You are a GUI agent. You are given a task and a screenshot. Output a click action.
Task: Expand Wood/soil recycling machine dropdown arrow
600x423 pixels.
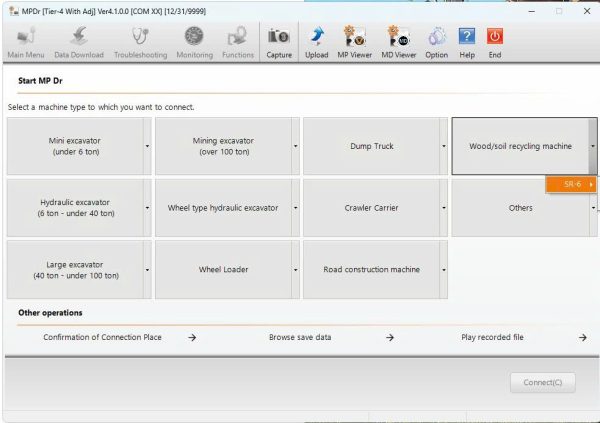[x=593, y=146]
